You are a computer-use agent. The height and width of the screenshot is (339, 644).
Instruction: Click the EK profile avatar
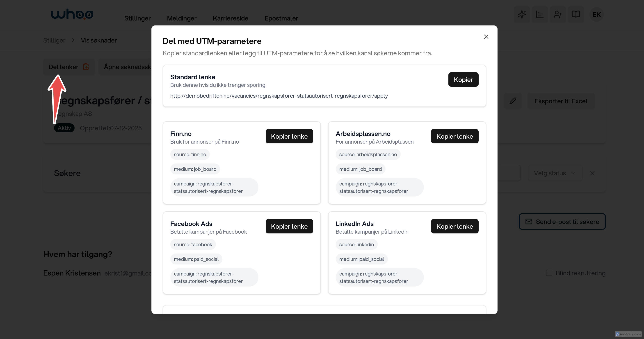[596, 15]
